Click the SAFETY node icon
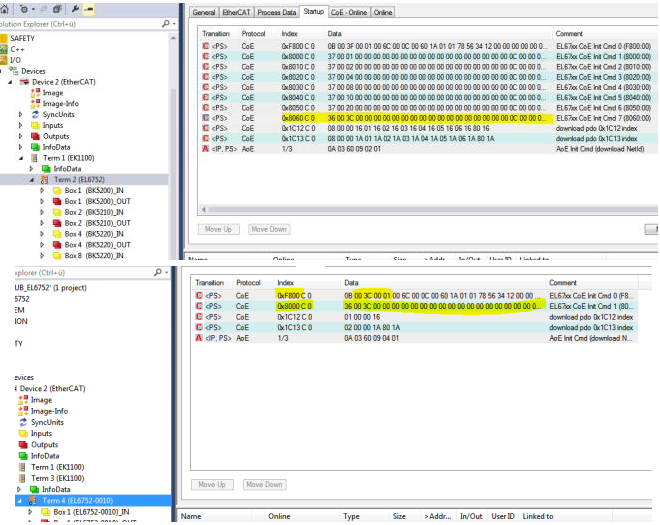 (x=4, y=38)
